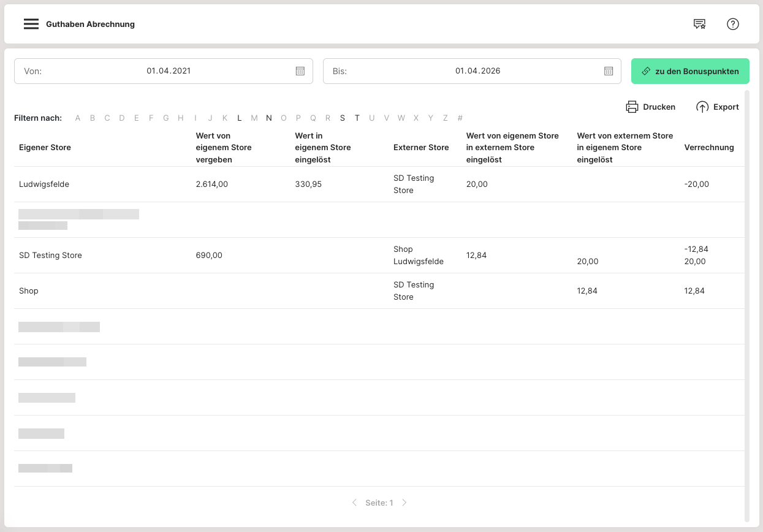Filter stores by letter N
The width and height of the screenshot is (763, 532).
point(268,118)
